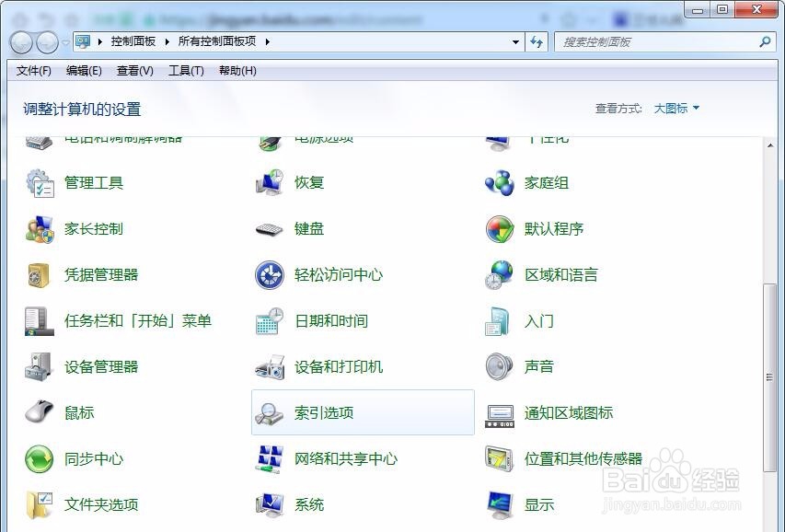Open the 网络和共享中心 icon

pyautogui.click(x=270, y=459)
